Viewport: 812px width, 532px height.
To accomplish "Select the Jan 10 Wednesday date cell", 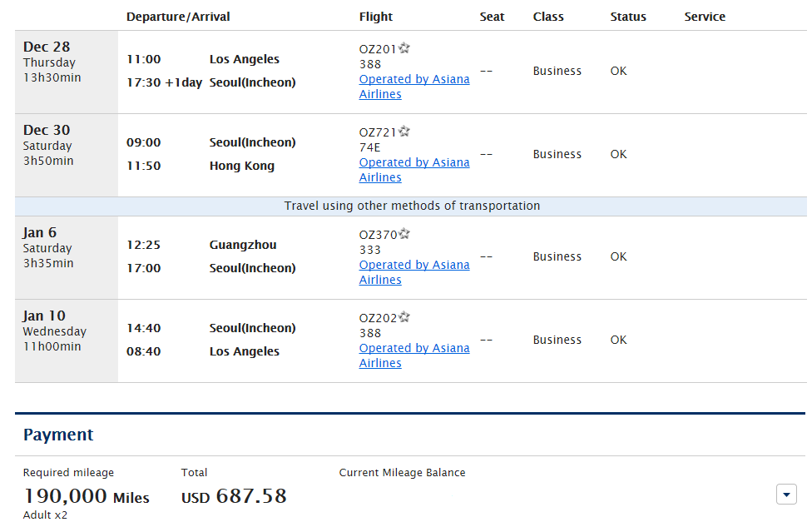I will pos(66,331).
